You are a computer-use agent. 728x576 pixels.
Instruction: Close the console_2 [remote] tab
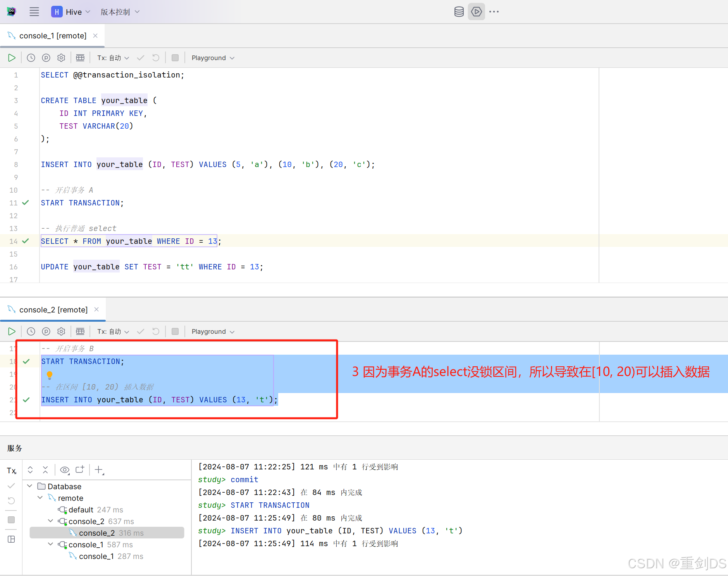[96, 309]
